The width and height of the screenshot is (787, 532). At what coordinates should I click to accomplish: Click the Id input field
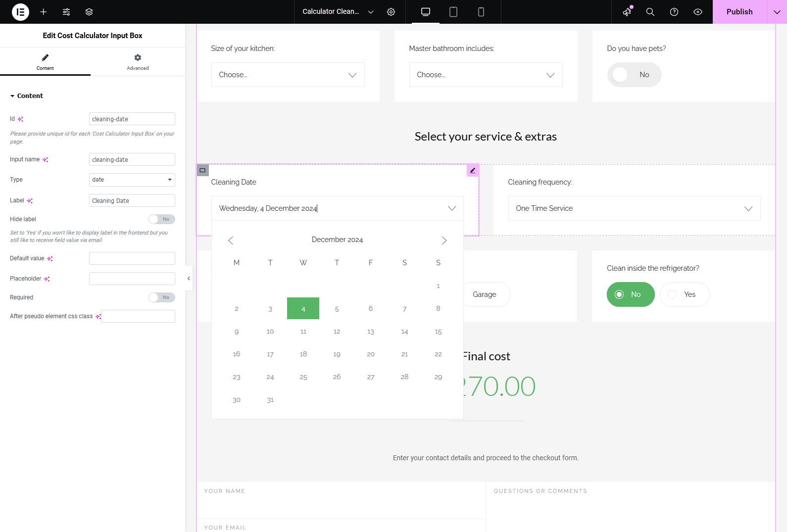(132, 119)
